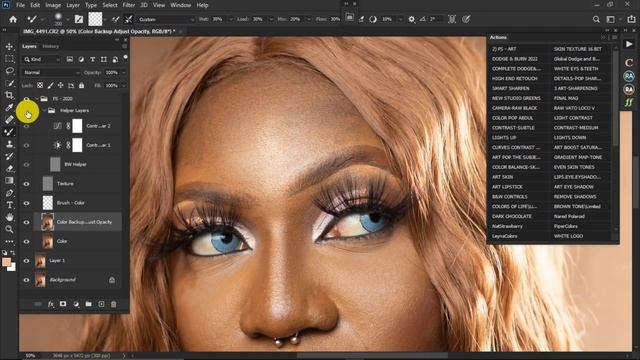
Task: Switch to the History tab
Action: (x=51, y=46)
